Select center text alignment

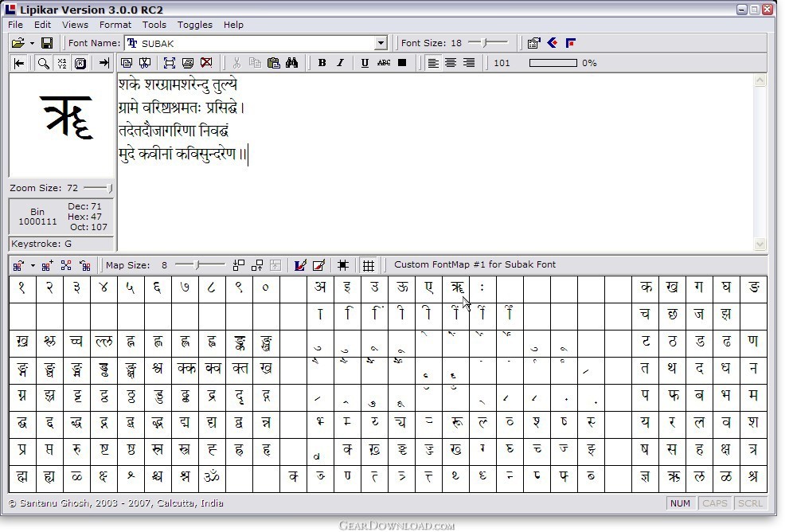[451, 63]
